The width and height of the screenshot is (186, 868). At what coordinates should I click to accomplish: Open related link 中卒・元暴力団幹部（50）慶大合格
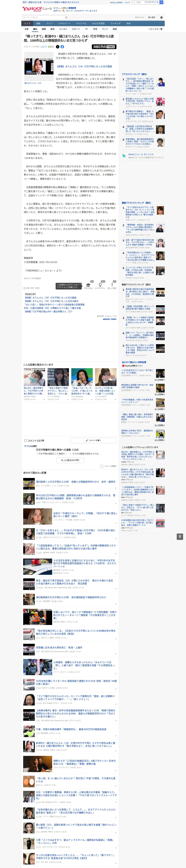52,308
